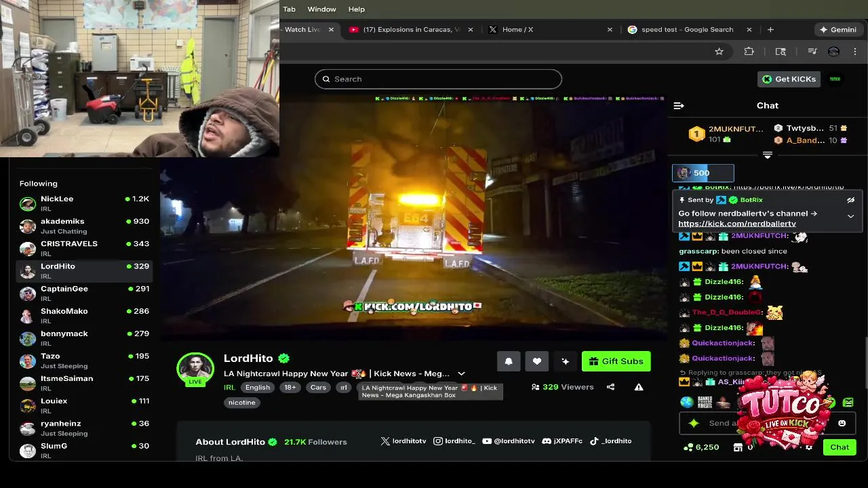This screenshot has width=868, height=488.
Task: Open ItsmeSaiman in the Following list
Action: click(84, 382)
